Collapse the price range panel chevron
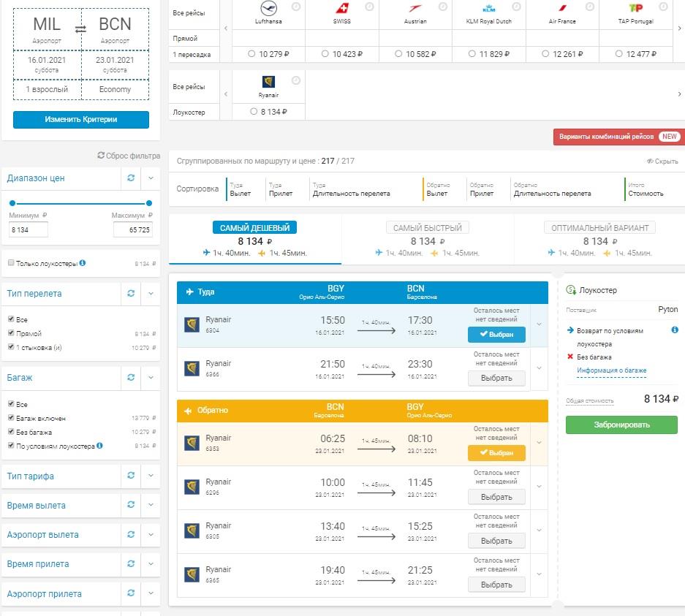Viewport: 685px width, 616px height. click(151, 178)
